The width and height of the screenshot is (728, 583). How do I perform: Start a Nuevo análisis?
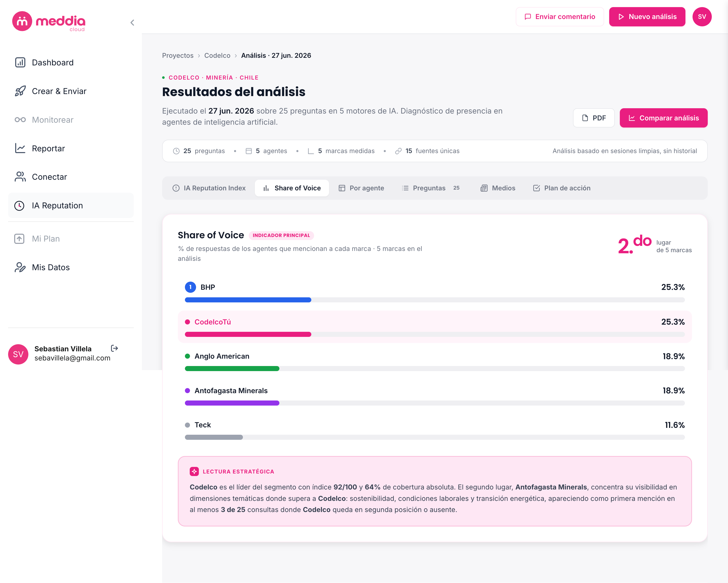click(647, 16)
